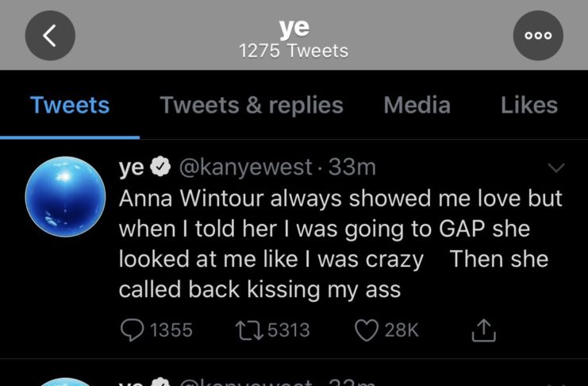This screenshot has width=588, height=386.
Task: View the Likes tab
Action: coord(528,105)
